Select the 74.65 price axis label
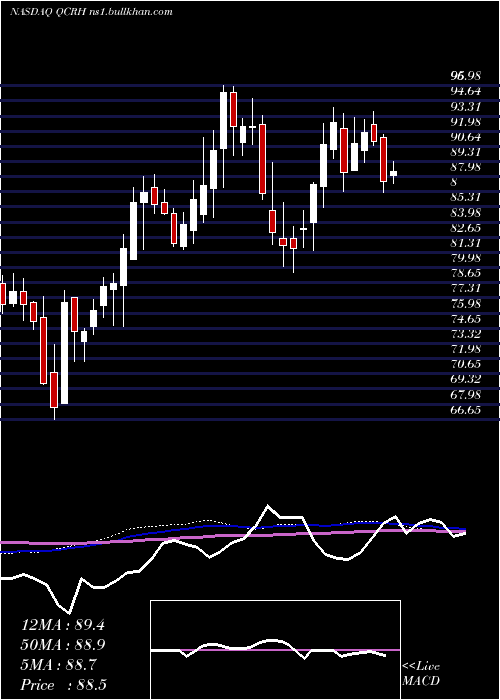The height and width of the screenshot is (700, 500). tap(466, 319)
